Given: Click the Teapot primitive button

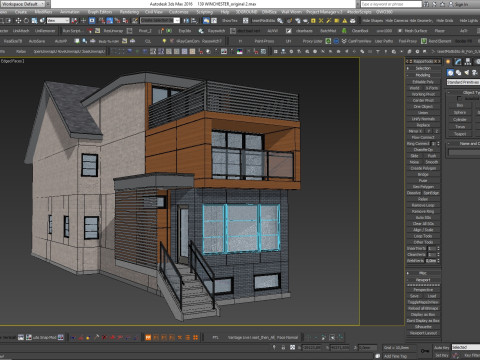Looking at the screenshot, I should [x=460, y=134].
